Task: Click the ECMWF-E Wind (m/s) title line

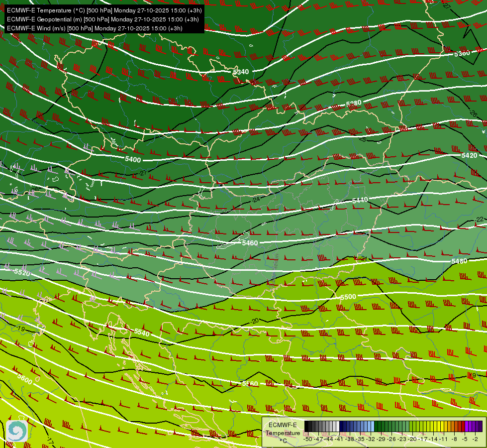Action: 95,28
